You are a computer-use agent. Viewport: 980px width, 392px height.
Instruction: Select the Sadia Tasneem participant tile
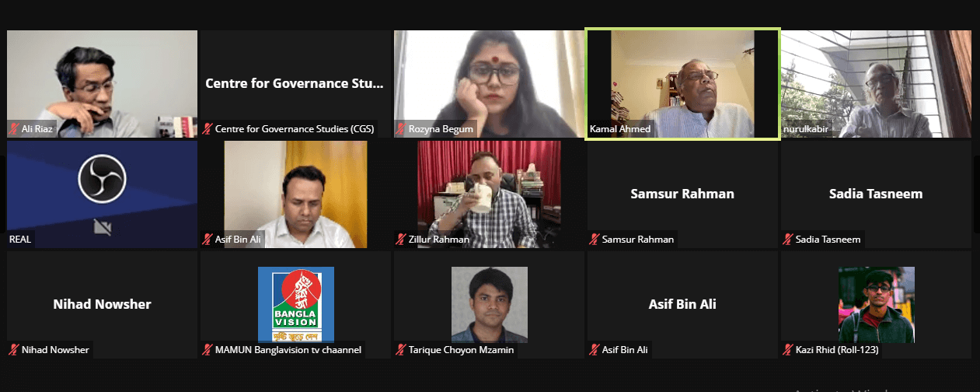click(x=876, y=194)
